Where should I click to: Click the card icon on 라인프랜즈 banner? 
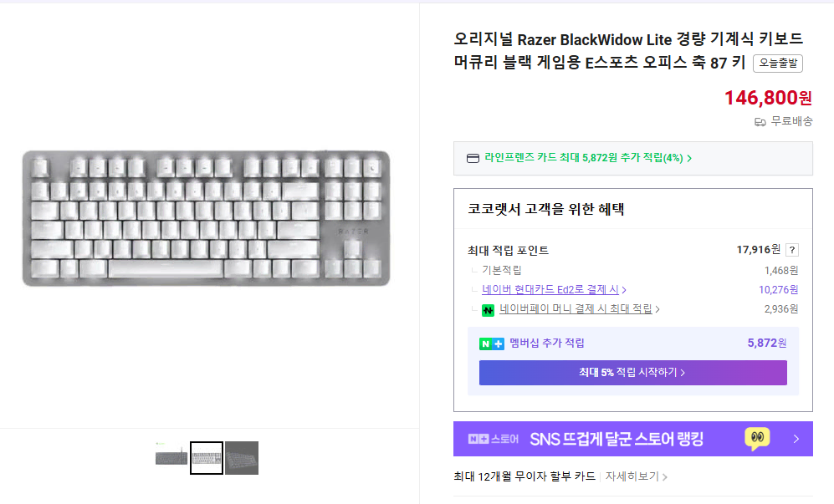pos(471,158)
